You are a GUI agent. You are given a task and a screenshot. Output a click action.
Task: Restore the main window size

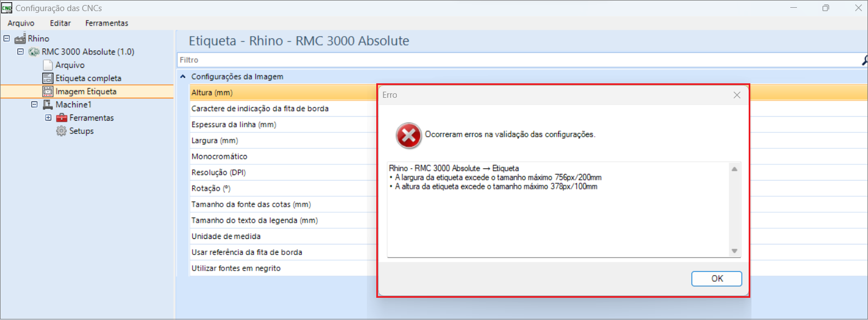coord(826,8)
